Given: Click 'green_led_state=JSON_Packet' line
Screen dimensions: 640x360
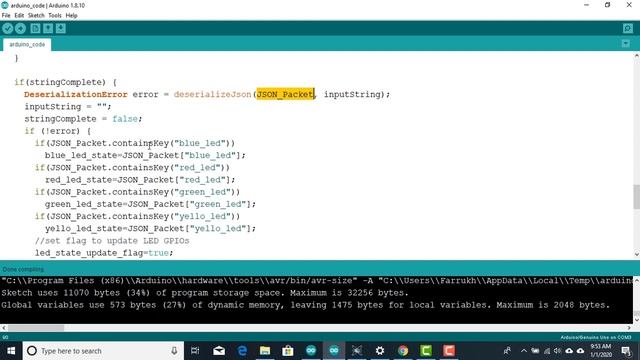Looking at the screenshot, I should click(150, 204).
